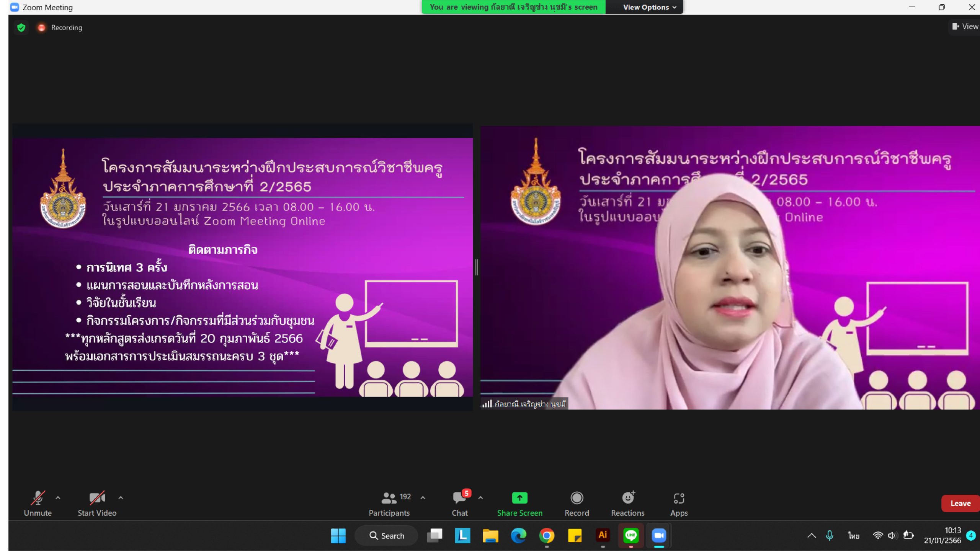Click the green encryption shield icon
980x551 pixels.
(x=21, y=28)
